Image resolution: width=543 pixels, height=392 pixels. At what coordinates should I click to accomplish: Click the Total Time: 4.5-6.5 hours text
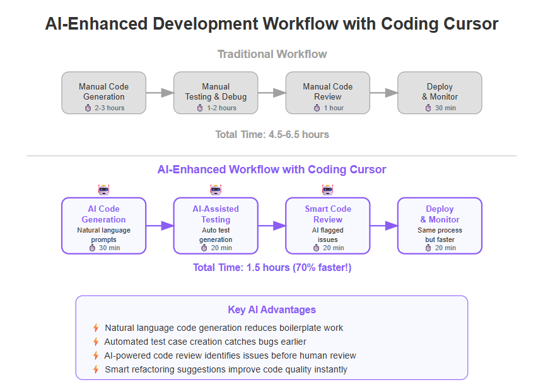[x=272, y=135]
